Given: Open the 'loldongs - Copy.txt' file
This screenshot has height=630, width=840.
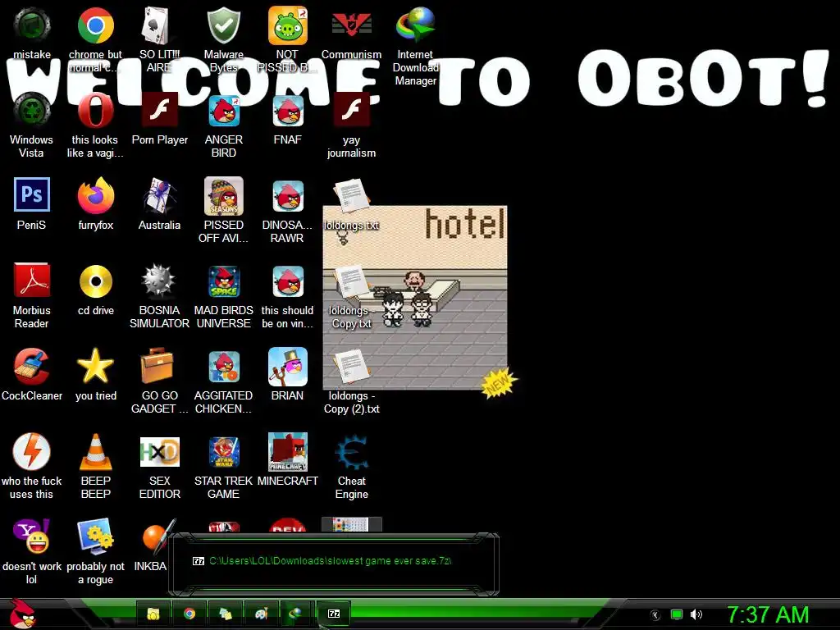Looking at the screenshot, I should click(x=351, y=281).
